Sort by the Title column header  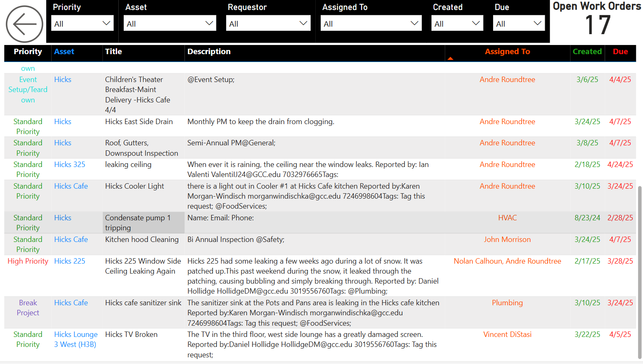pos(113,52)
